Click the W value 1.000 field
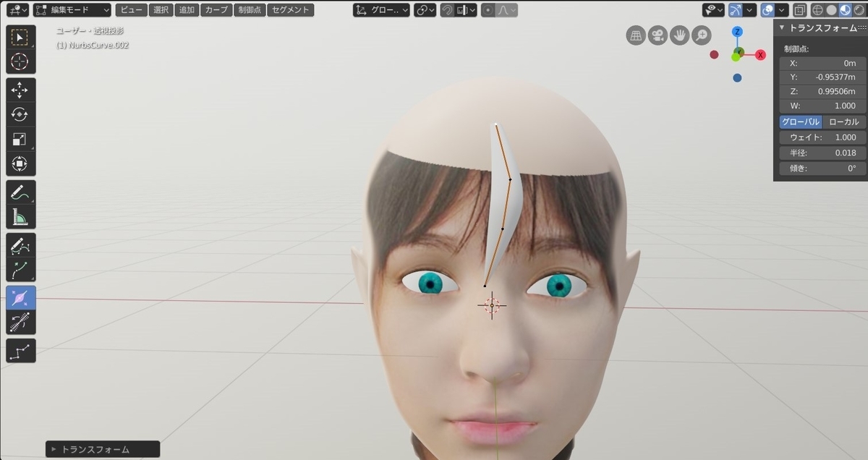This screenshot has width=868, height=460. tap(822, 106)
